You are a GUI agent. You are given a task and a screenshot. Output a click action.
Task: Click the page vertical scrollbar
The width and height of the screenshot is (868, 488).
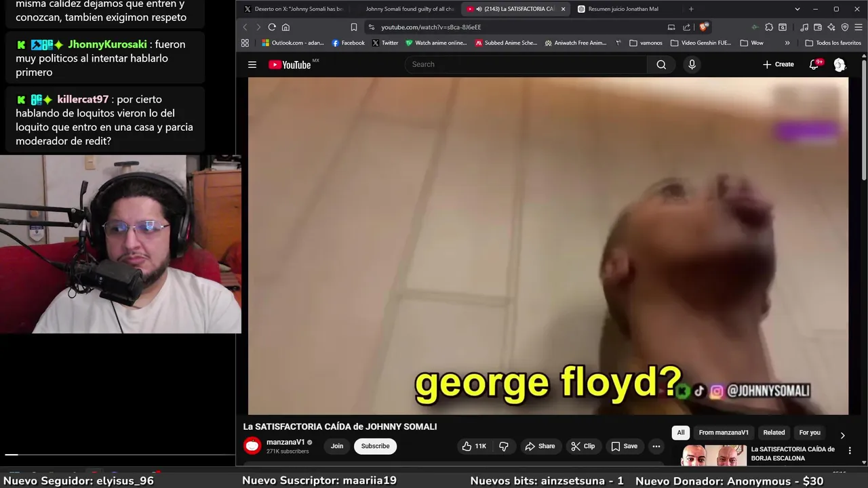[863, 122]
